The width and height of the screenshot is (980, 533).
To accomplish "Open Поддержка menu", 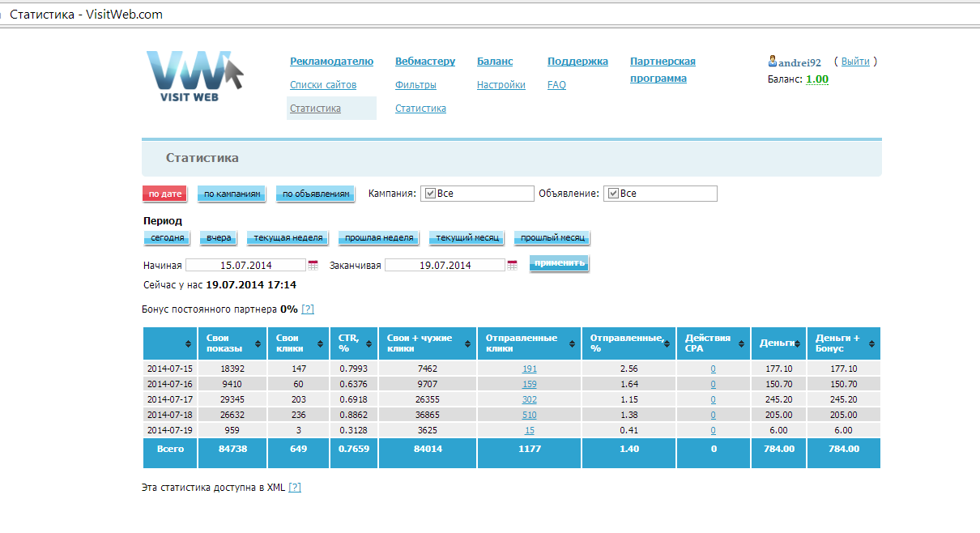I will (x=577, y=62).
